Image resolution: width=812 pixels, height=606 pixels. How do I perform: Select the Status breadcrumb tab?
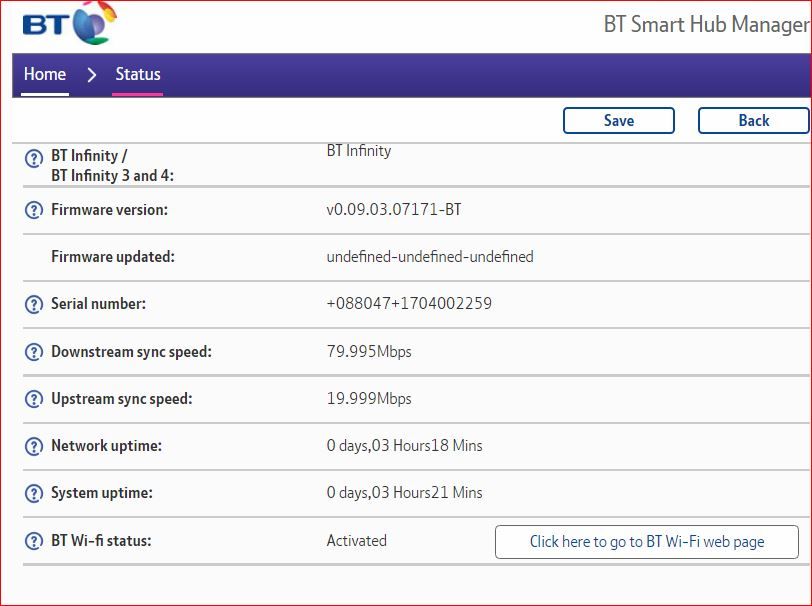click(x=138, y=74)
